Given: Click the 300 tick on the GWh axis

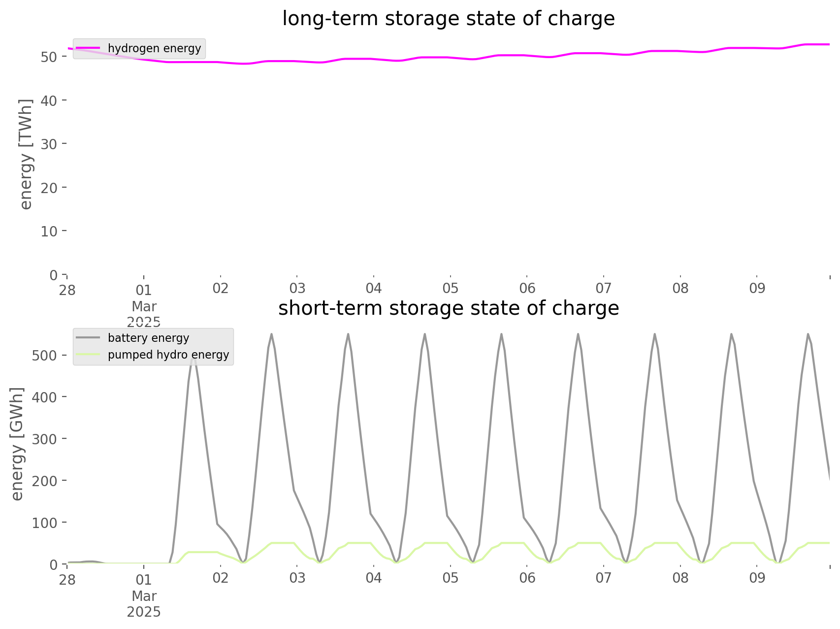Looking at the screenshot, I should (46, 439).
